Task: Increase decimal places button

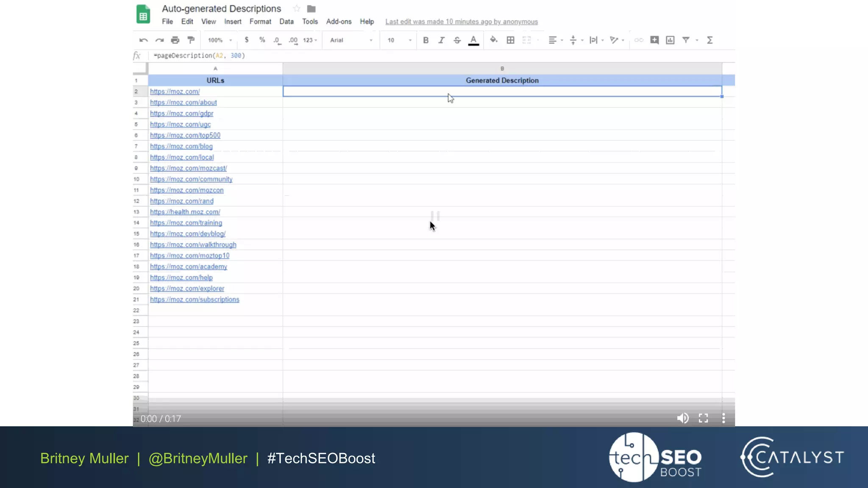Action: [293, 40]
